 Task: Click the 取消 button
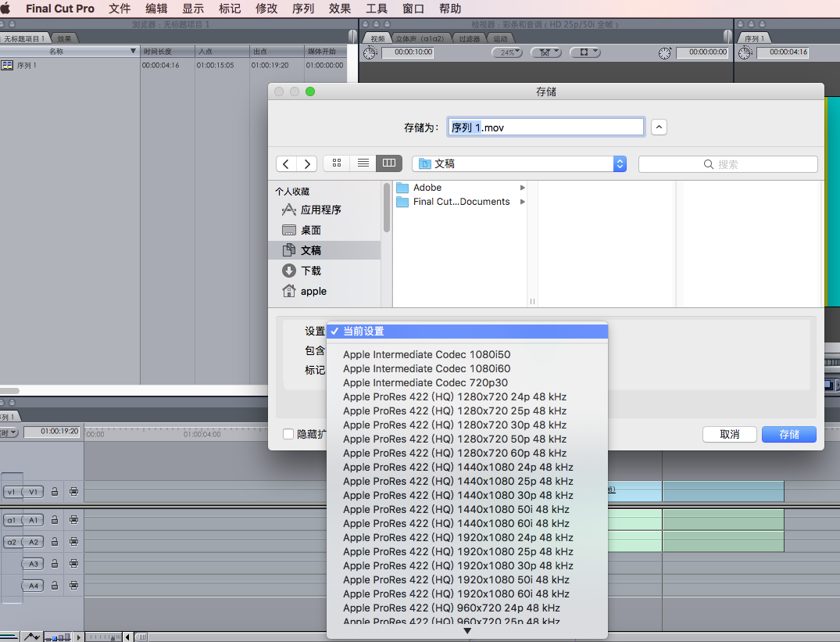tap(730, 435)
